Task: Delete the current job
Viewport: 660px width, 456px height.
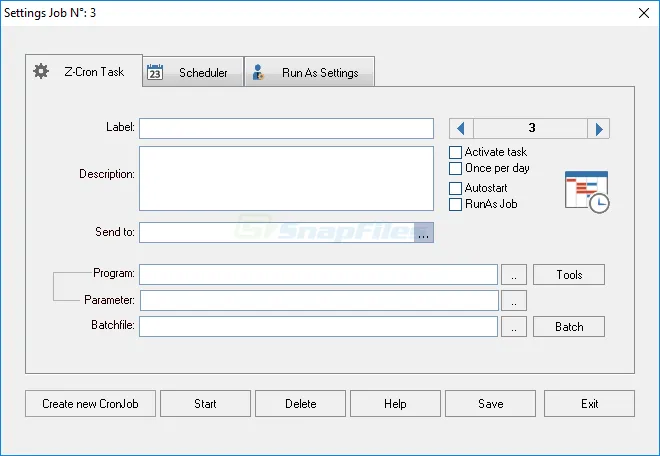Action: [x=300, y=404]
